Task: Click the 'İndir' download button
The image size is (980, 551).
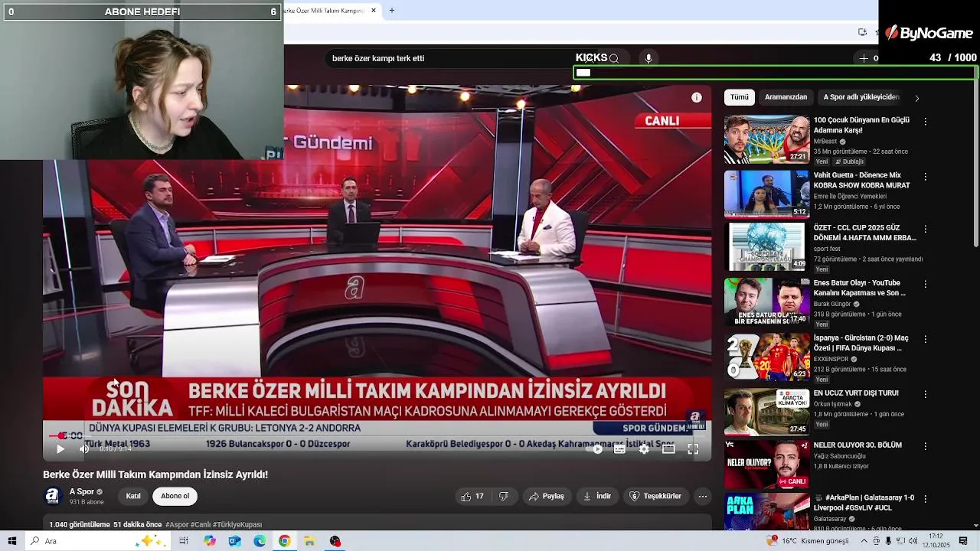Action: pos(597,496)
